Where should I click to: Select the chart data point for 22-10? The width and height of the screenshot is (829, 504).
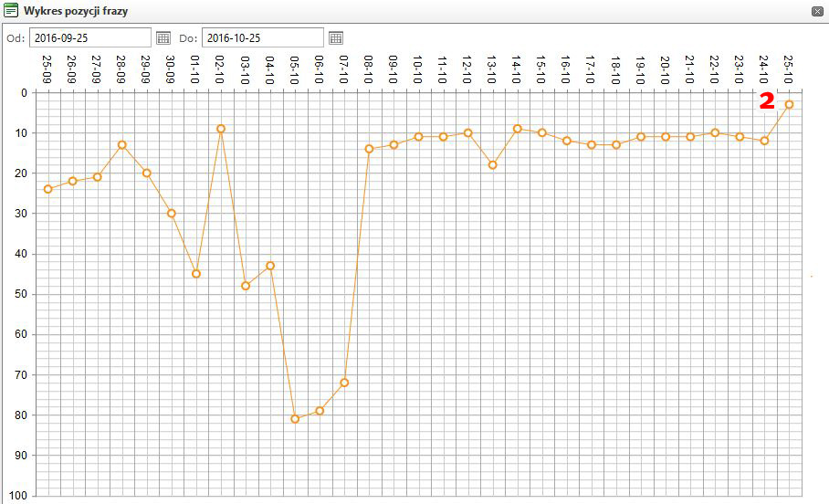715,132
